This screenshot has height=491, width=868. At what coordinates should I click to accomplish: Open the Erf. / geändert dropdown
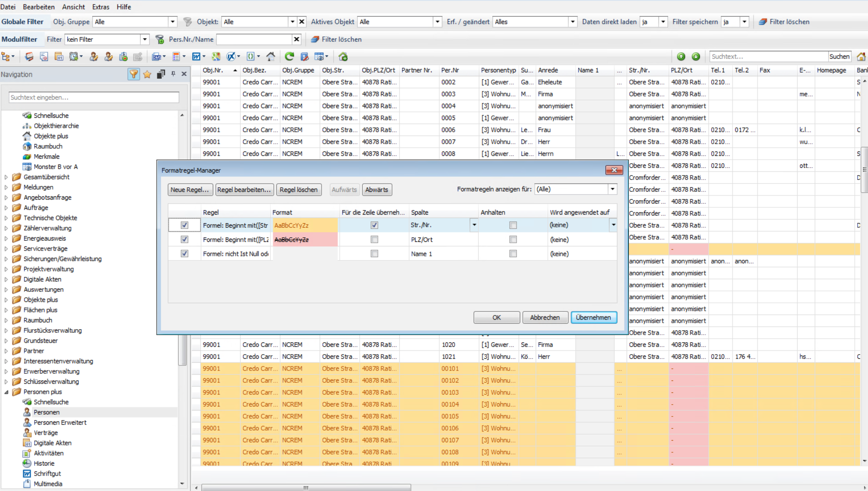pyautogui.click(x=572, y=21)
